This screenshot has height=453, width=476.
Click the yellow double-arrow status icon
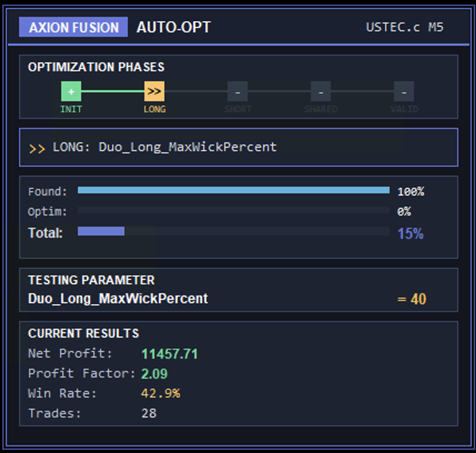click(37, 148)
